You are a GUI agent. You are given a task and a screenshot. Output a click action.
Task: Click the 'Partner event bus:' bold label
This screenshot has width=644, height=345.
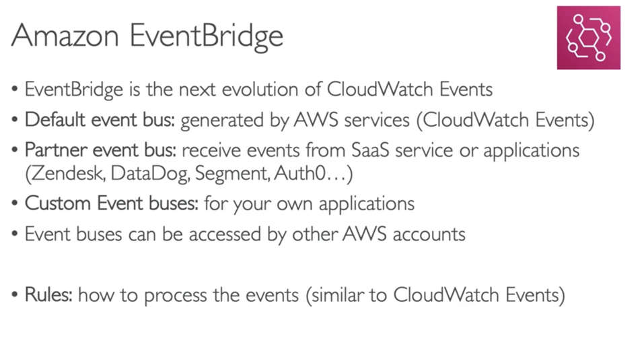coord(100,150)
